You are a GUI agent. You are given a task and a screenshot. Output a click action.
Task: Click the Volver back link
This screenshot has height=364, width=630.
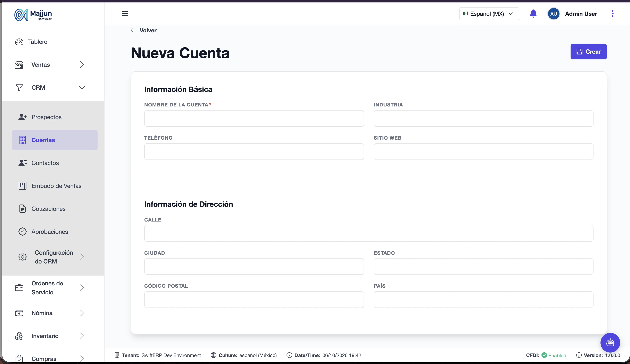144,30
